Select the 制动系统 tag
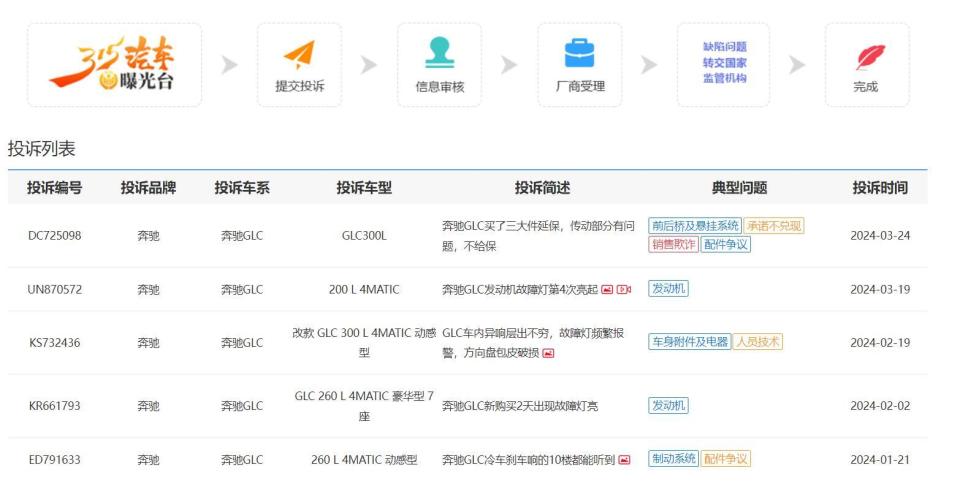Screen dimensions: 960x481 (673, 459)
